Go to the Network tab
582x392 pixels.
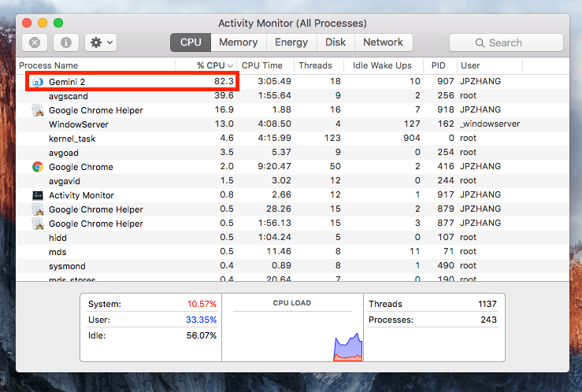[x=383, y=43]
